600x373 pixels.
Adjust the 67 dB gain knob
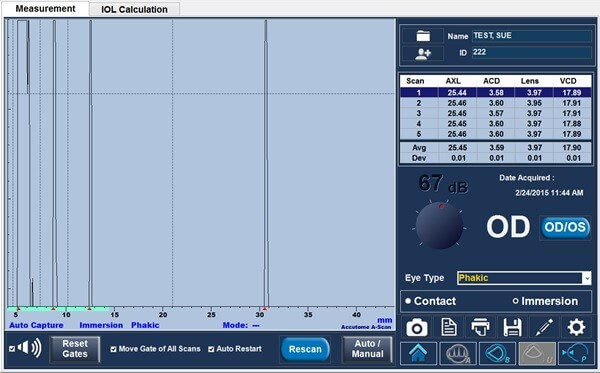pyautogui.click(x=439, y=226)
